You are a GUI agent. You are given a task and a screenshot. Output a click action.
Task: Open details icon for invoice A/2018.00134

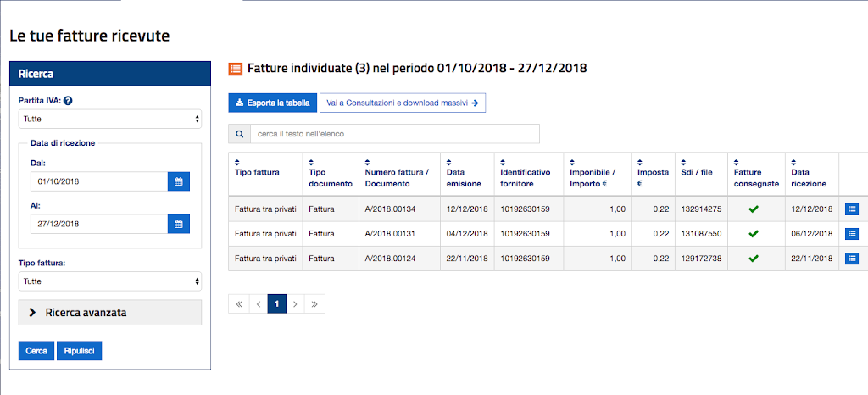[x=852, y=209]
